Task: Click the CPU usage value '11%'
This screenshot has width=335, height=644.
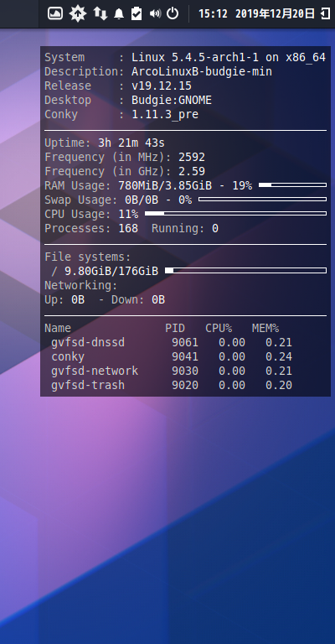Action: click(x=128, y=214)
